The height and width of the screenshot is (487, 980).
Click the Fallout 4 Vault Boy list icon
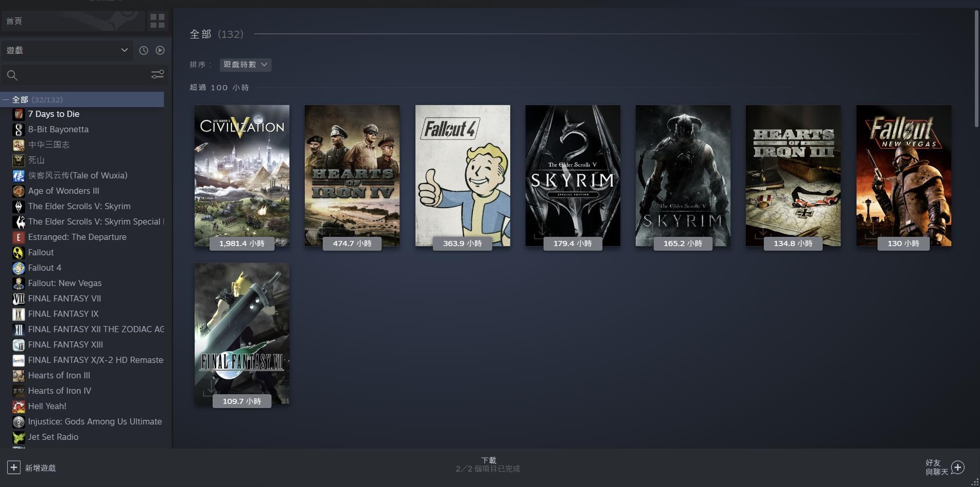[x=18, y=268]
